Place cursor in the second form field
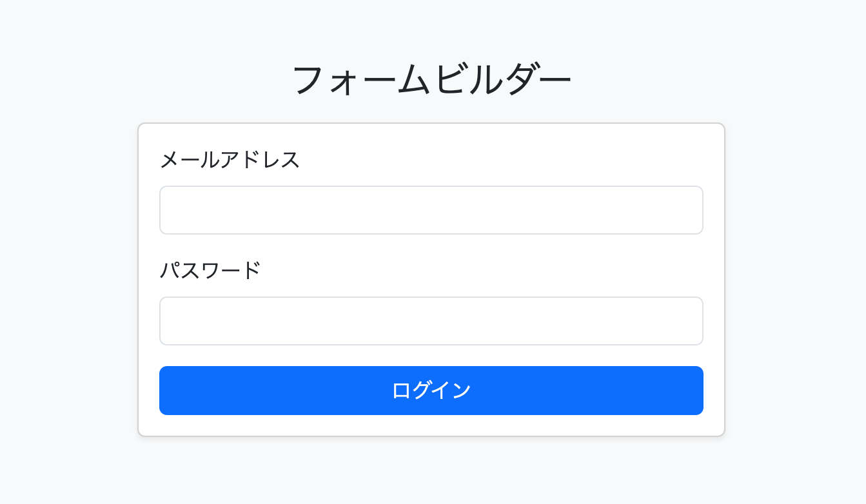Viewport: 866px width, 504px height. (x=431, y=321)
